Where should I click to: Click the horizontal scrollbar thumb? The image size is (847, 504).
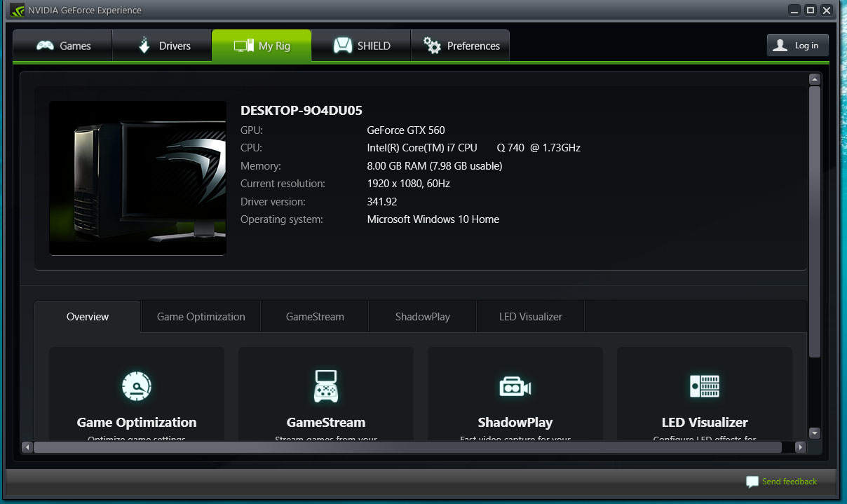[x=407, y=447]
